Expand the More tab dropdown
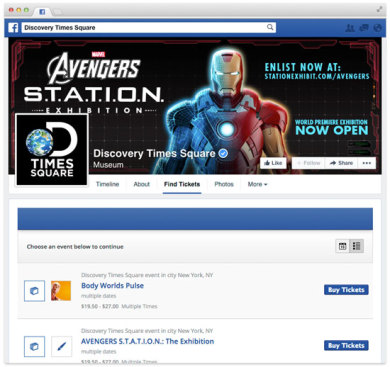The width and height of the screenshot is (390, 367). 257,184
